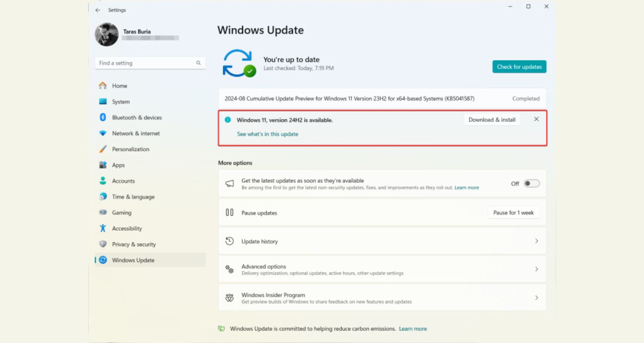
Task: Expand Advanced options chevron
Action: click(x=537, y=269)
